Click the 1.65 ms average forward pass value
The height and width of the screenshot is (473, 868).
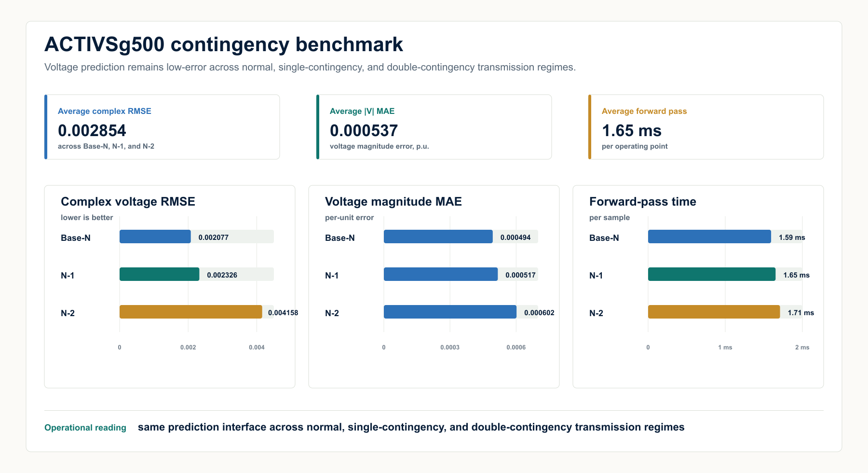pyautogui.click(x=632, y=130)
